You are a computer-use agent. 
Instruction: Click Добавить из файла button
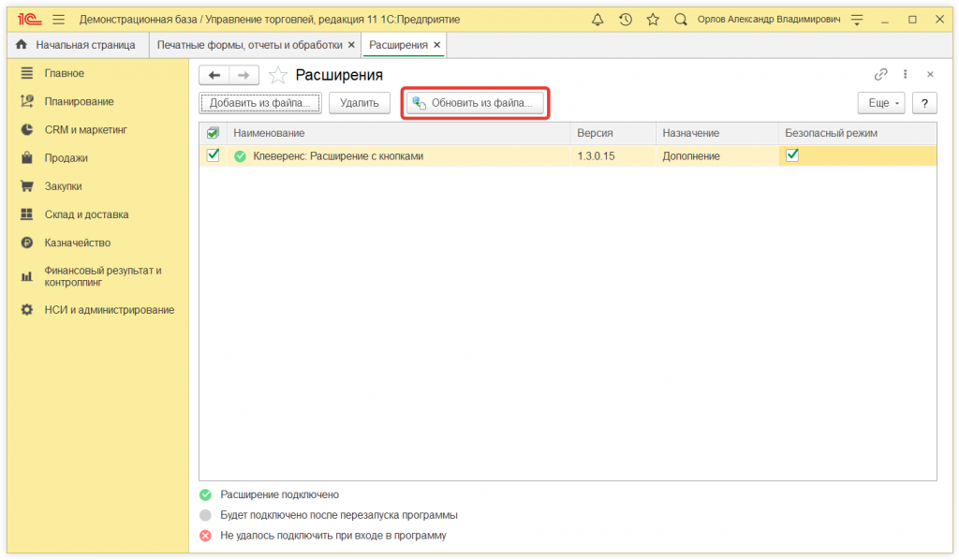click(260, 103)
